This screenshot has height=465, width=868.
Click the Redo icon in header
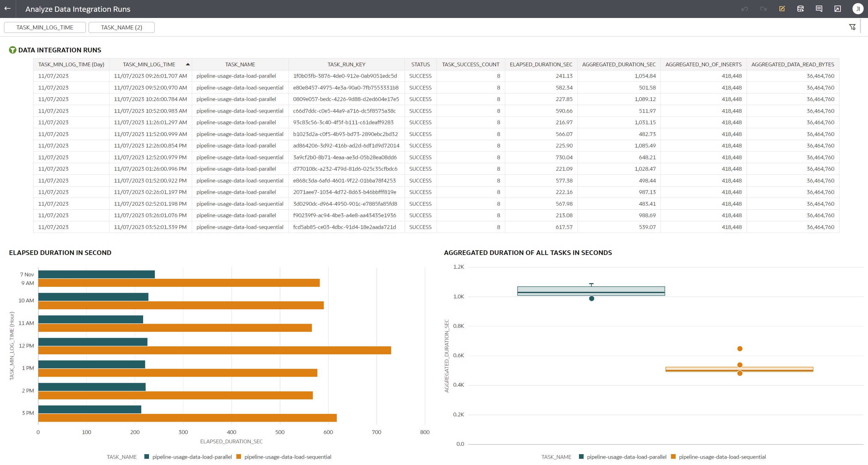click(x=763, y=9)
